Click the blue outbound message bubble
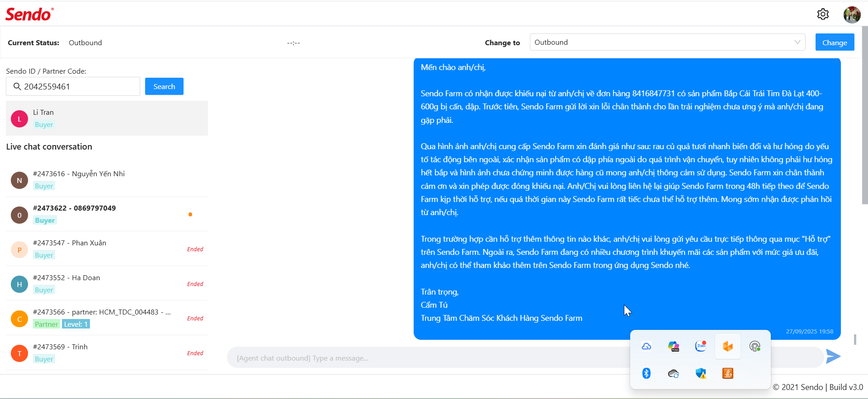The width and height of the screenshot is (868, 399). [x=627, y=199]
